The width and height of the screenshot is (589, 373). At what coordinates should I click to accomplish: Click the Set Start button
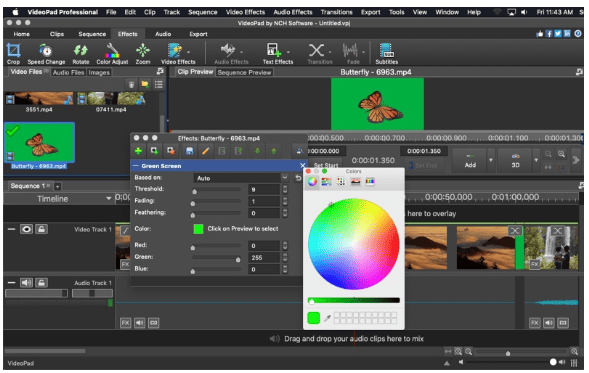tap(326, 165)
